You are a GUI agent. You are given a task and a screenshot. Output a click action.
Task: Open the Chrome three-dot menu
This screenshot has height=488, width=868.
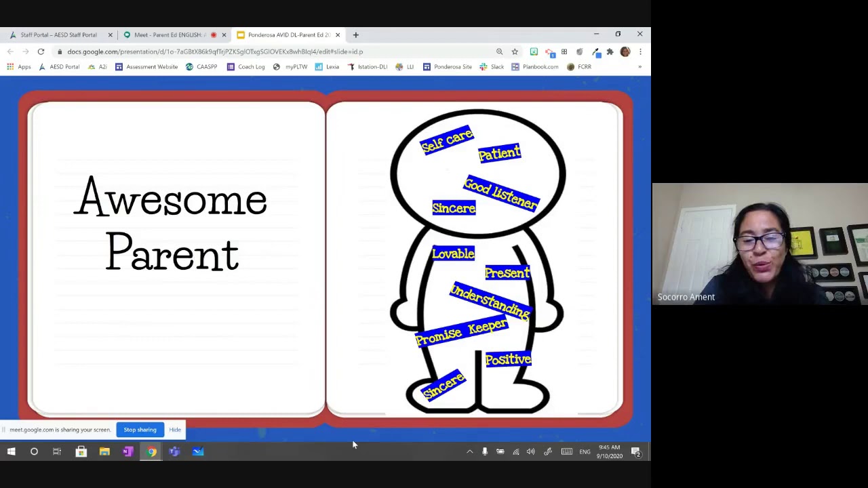pyautogui.click(x=639, y=52)
